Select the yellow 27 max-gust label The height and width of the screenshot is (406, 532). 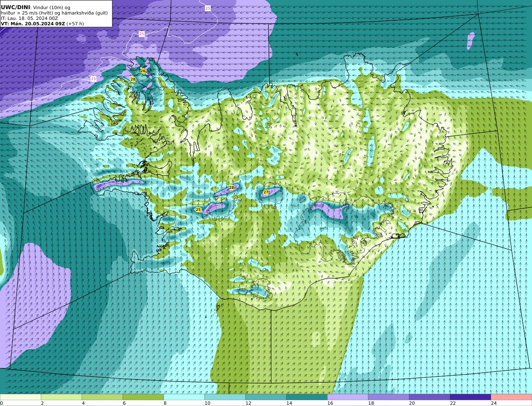coord(266,192)
